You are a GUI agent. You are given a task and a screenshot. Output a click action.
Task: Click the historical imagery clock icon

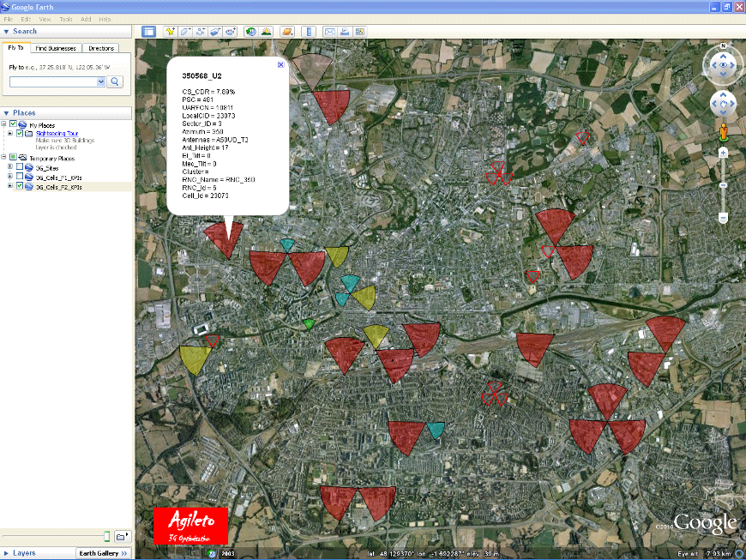(x=252, y=32)
